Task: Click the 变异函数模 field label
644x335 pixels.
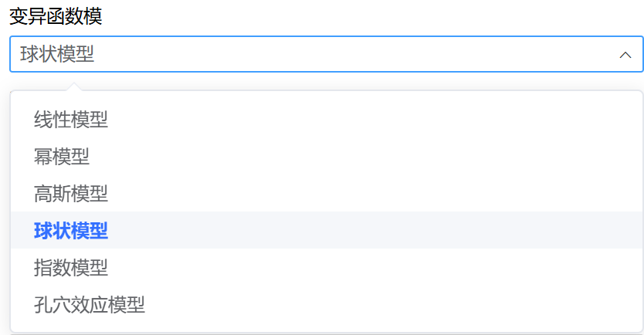Action: click(x=56, y=17)
